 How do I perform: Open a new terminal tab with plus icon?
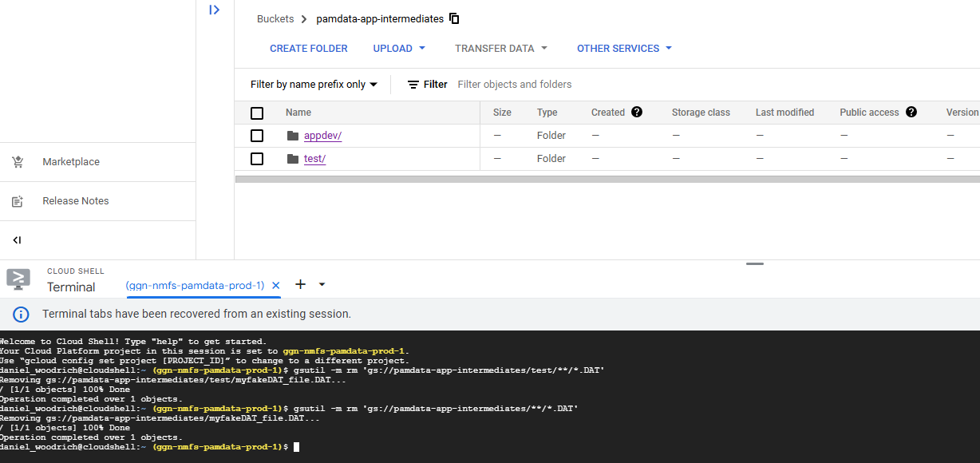pos(301,284)
